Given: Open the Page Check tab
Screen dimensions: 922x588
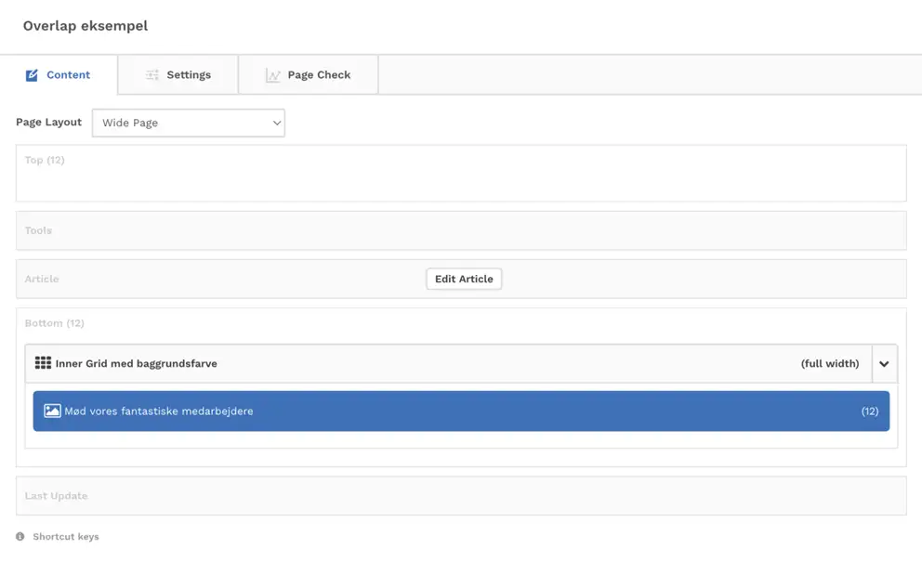Looking at the screenshot, I should (319, 75).
